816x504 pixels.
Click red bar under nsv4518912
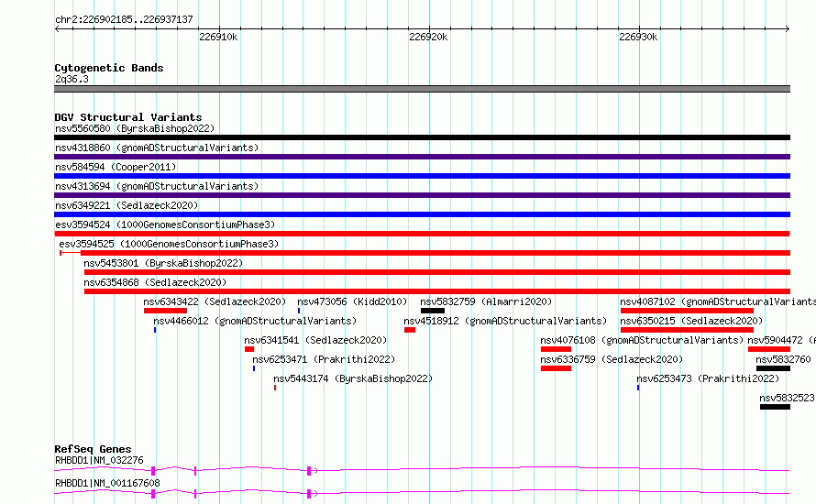click(x=410, y=330)
